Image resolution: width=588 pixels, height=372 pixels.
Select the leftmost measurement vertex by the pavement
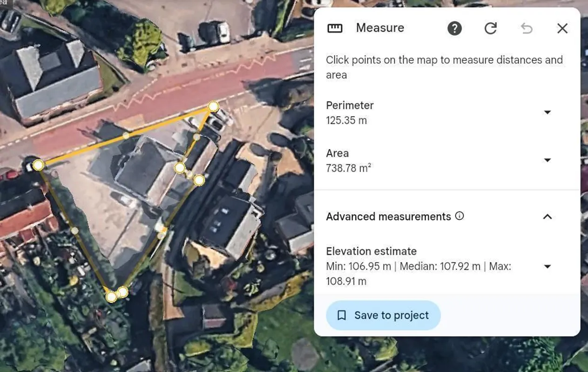[x=38, y=165]
